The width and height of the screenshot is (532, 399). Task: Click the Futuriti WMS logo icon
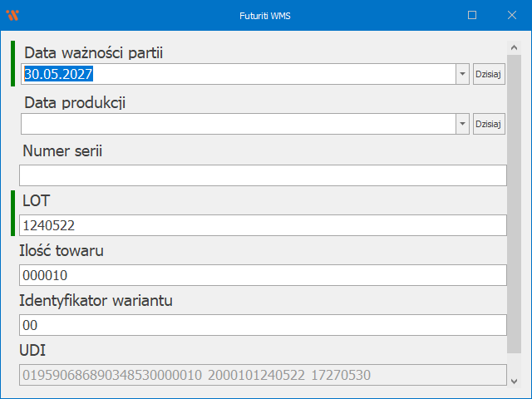tap(12, 15)
